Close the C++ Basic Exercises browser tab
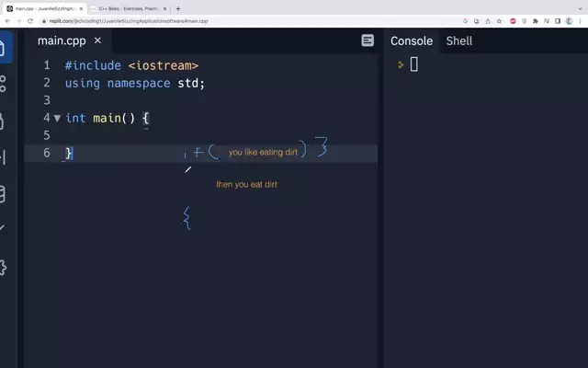This screenshot has width=588, height=368. coord(164,8)
